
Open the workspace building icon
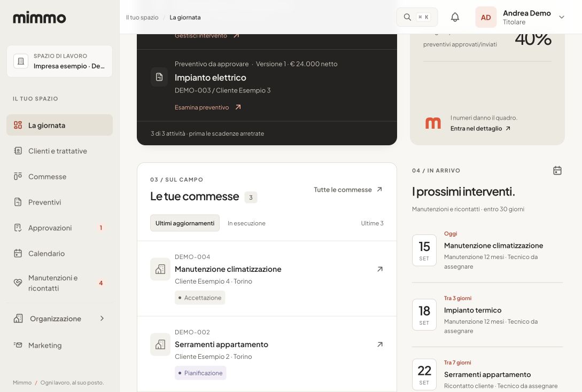[21, 61]
